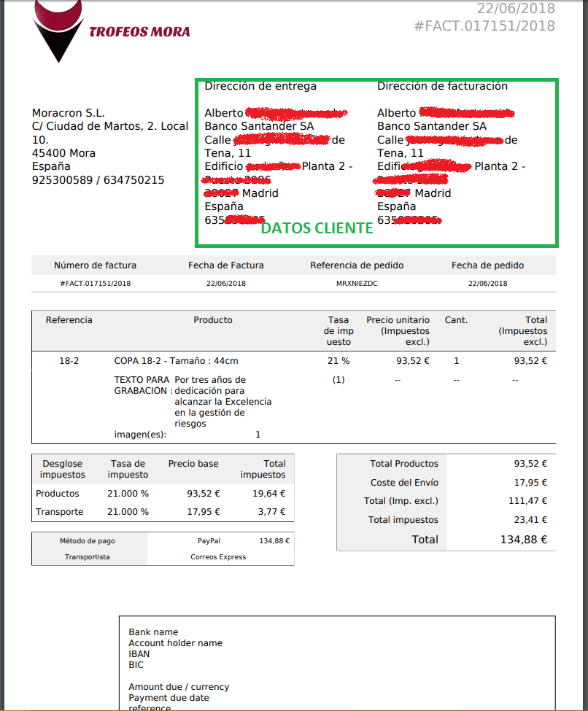Click the Dirección de facturación heading
The height and width of the screenshot is (711, 588).
coord(442,86)
